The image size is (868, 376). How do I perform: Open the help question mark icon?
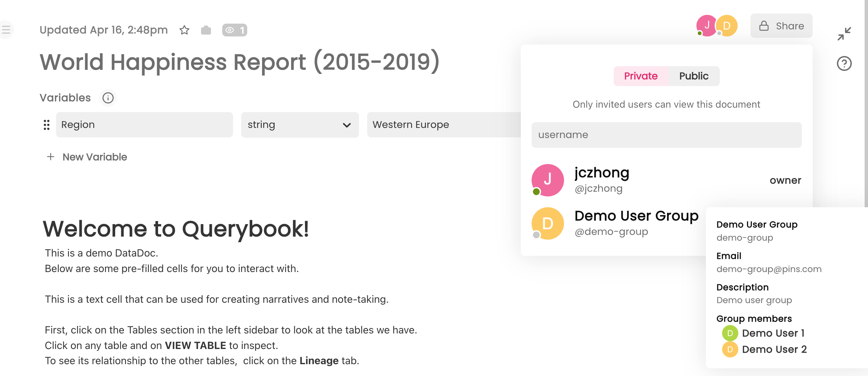point(844,63)
